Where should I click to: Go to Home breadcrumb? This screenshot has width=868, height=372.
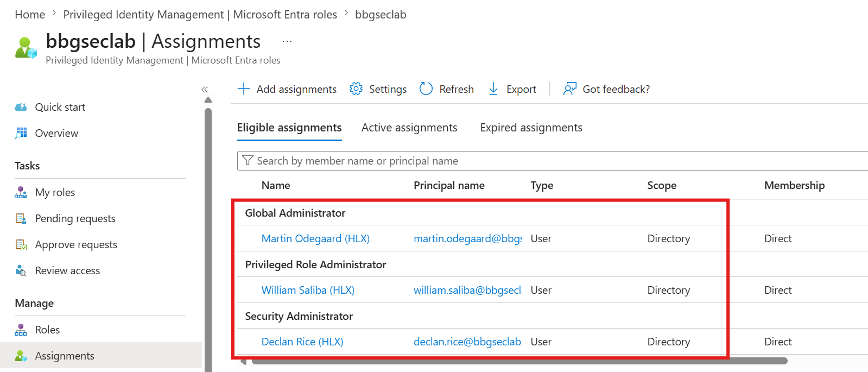pos(30,15)
